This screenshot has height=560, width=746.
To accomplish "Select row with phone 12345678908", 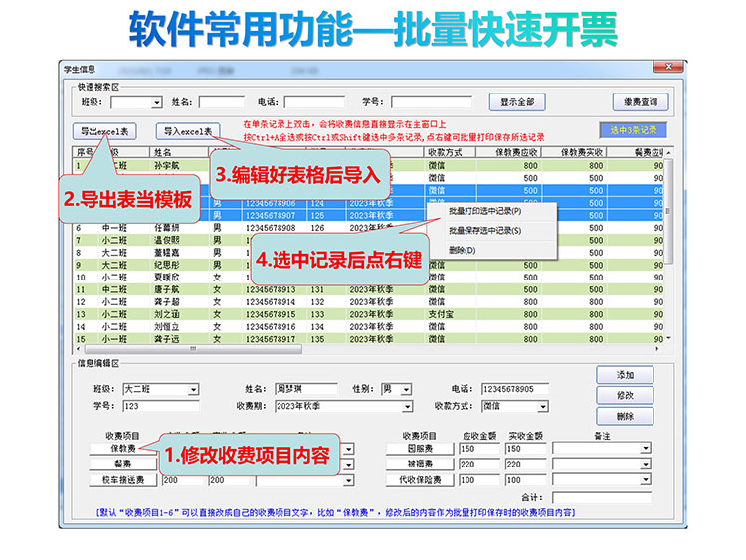I will (369, 228).
